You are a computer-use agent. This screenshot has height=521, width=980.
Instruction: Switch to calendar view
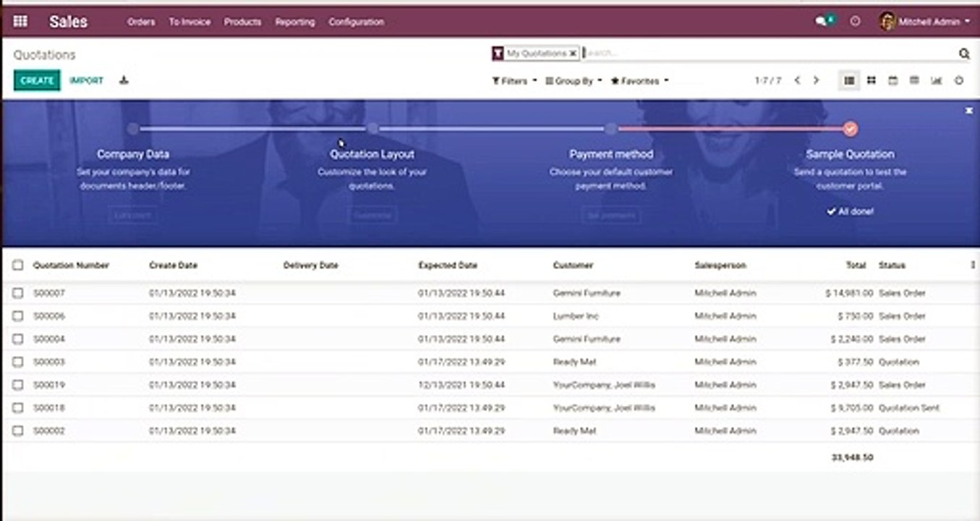point(893,80)
